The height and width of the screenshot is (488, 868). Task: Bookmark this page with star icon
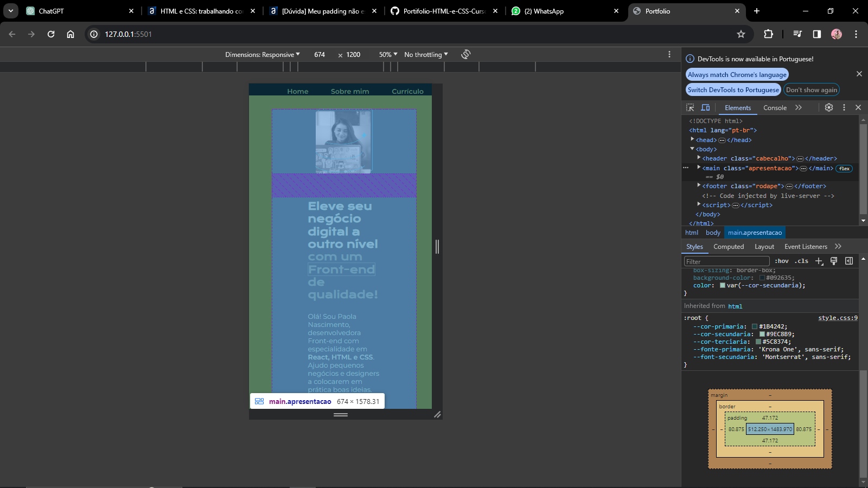coord(741,34)
